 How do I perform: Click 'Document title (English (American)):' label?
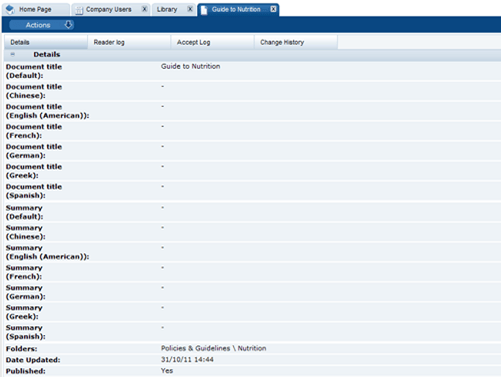click(47, 111)
